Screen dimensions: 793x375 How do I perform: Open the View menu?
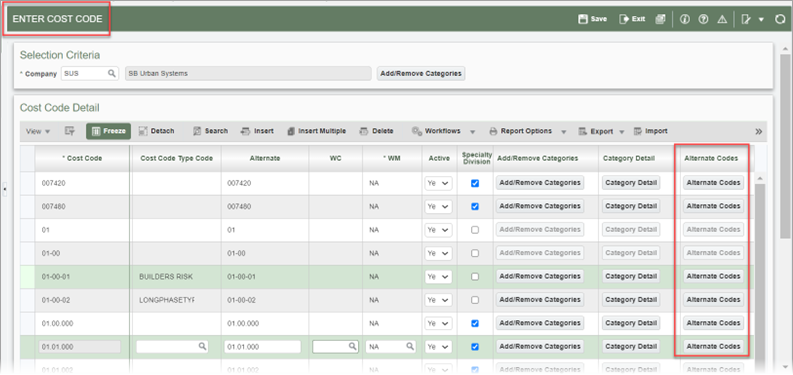coord(38,132)
